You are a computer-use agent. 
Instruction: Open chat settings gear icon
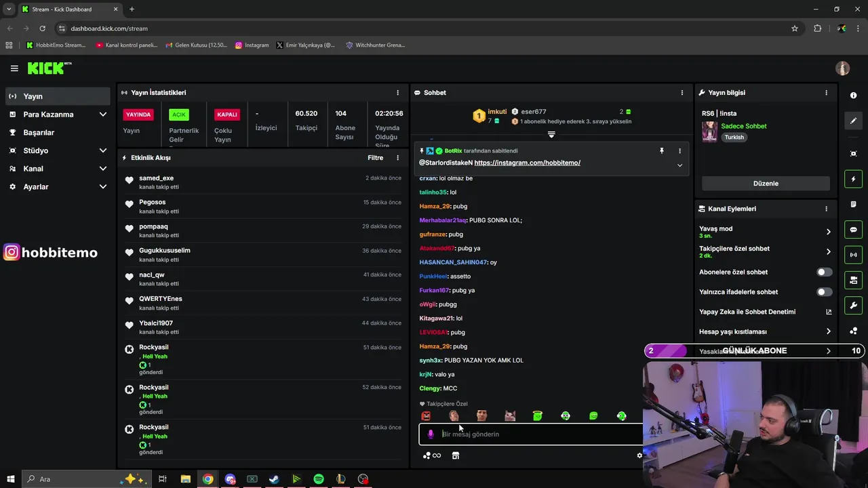[x=639, y=455]
